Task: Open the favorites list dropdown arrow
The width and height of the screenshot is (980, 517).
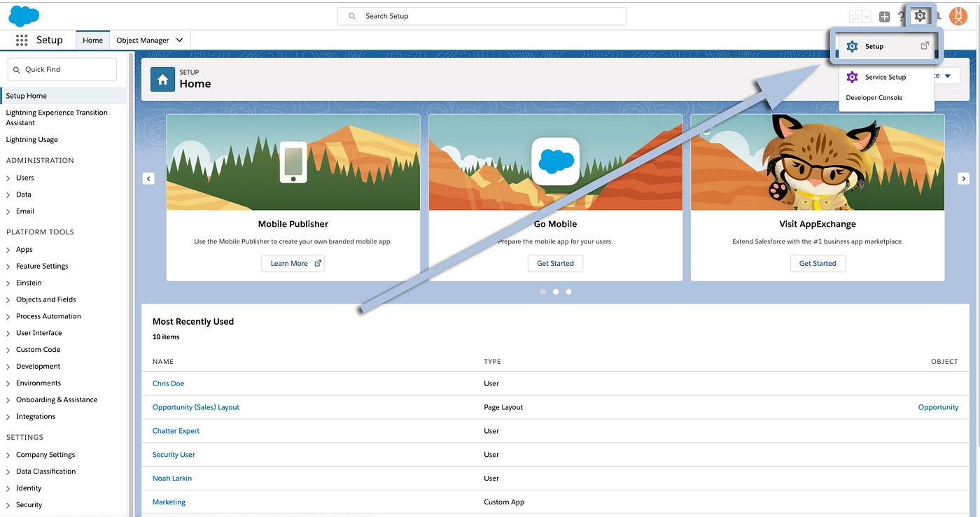Action: [867, 16]
